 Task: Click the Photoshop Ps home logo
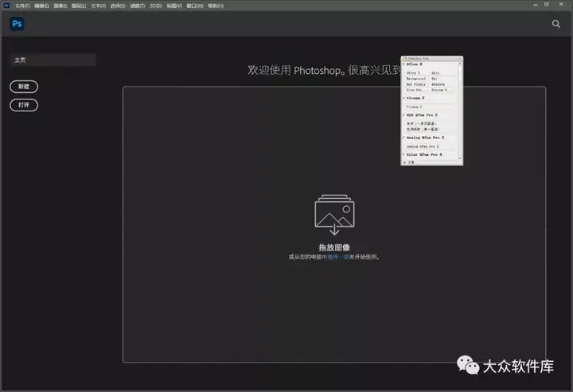click(17, 24)
